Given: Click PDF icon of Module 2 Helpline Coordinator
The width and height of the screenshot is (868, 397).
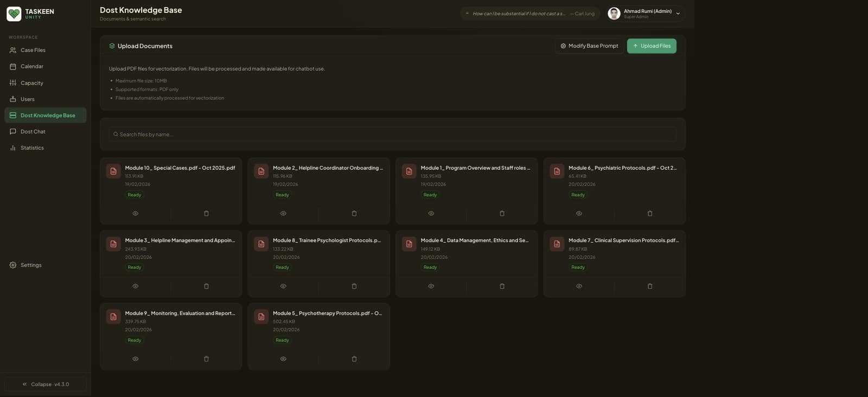Looking at the screenshot, I should point(261,171).
